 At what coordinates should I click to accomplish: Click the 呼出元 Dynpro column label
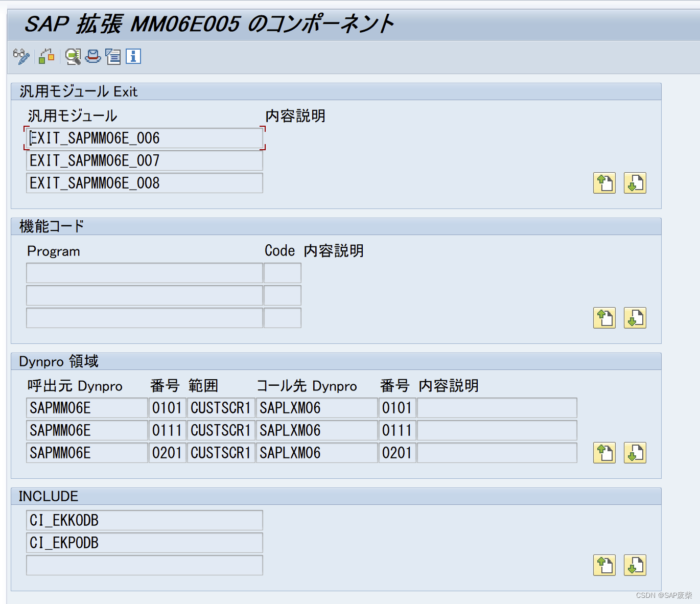[75, 386]
